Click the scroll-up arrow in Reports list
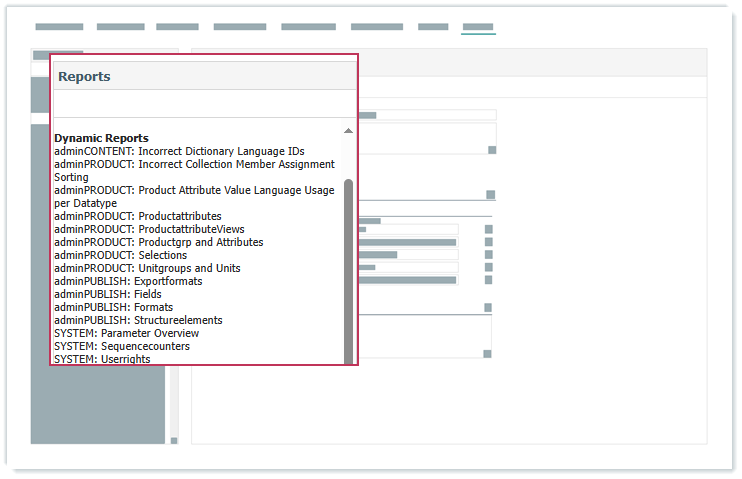The height and width of the screenshot is (479, 742). pos(348,131)
